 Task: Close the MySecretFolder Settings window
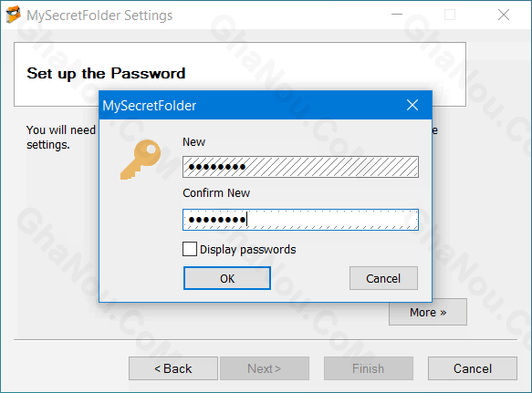point(504,15)
